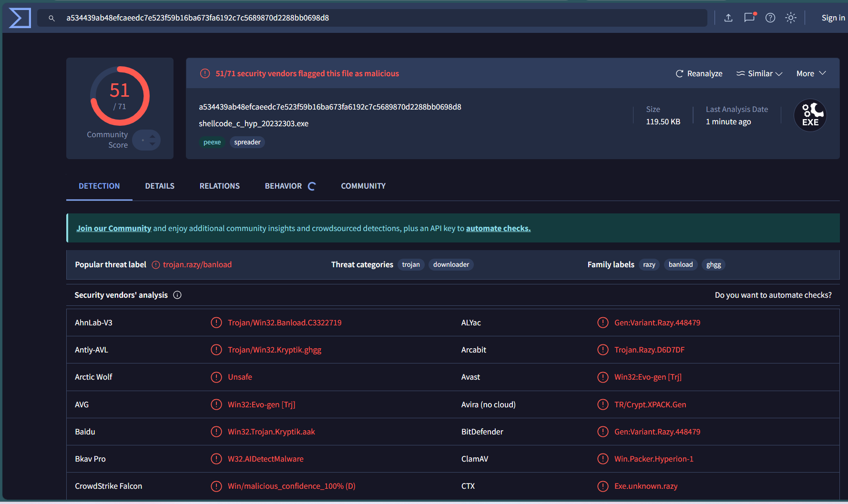Click the peexe tag
This screenshot has width=848, height=504.
[212, 142]
